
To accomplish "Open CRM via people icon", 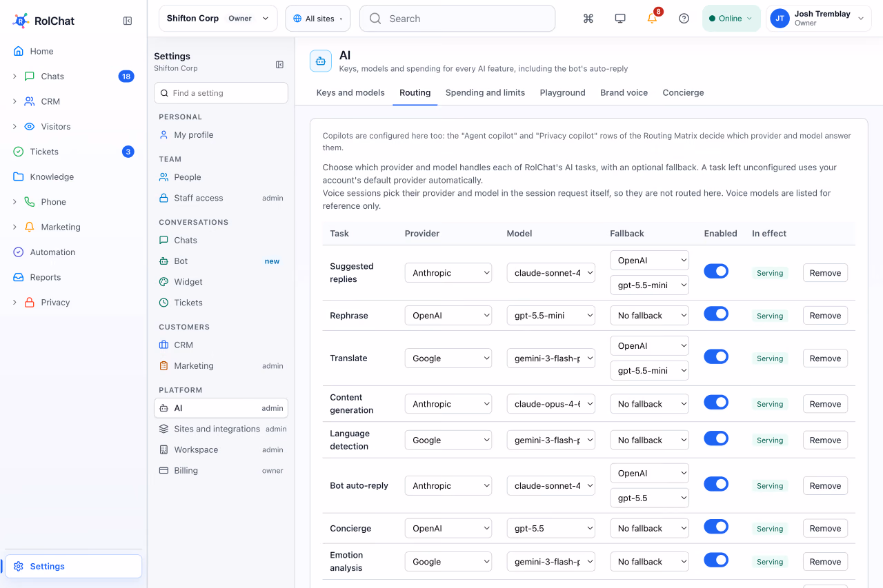I will pos(30,101).
